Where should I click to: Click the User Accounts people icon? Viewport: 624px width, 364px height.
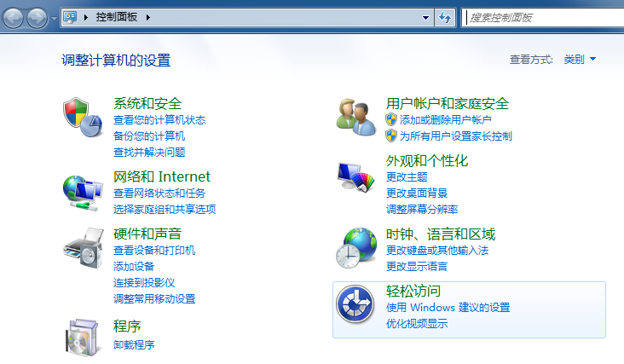[355, 117]
